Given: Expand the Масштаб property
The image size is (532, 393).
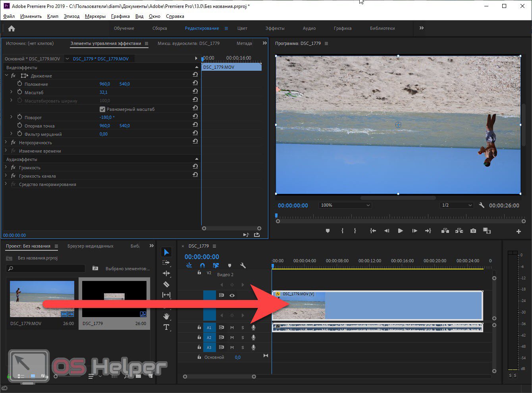Looking at the screenshot, I should 12,92.
